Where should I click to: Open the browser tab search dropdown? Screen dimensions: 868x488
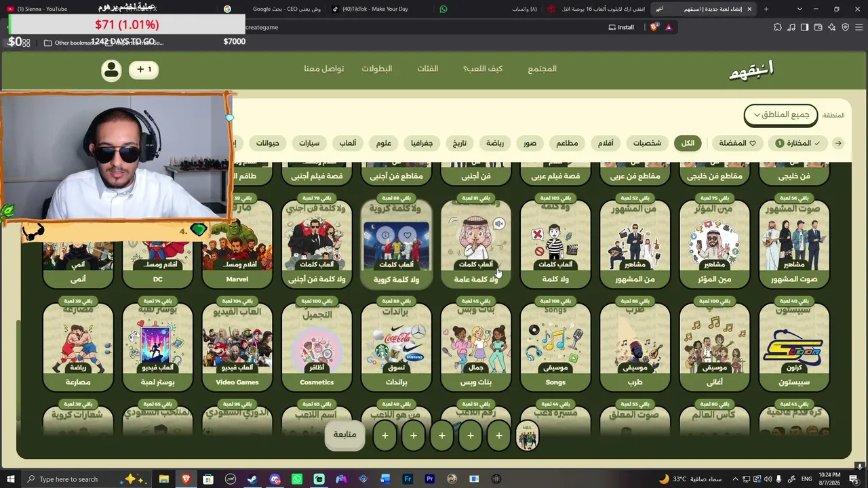(x=800, y=9)
